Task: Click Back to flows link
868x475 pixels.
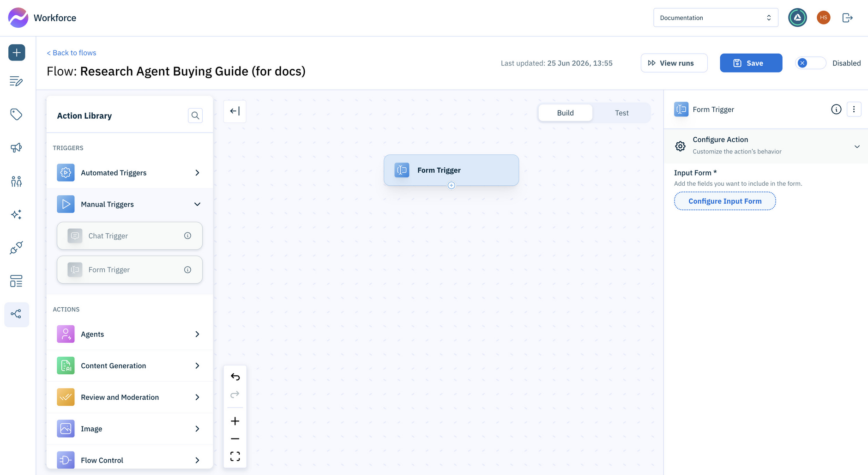Action: pos(72,53)
